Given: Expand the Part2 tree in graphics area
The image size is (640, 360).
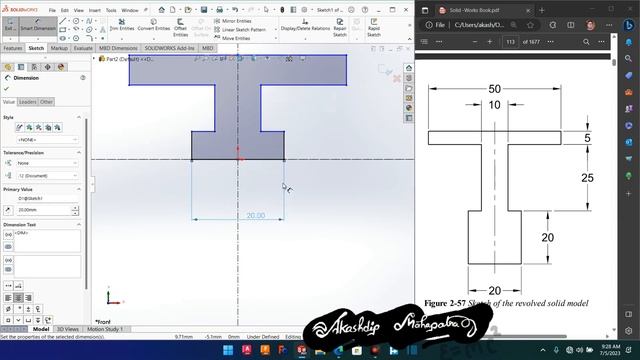Looking at the screenshot, I should tap(95, 59).
